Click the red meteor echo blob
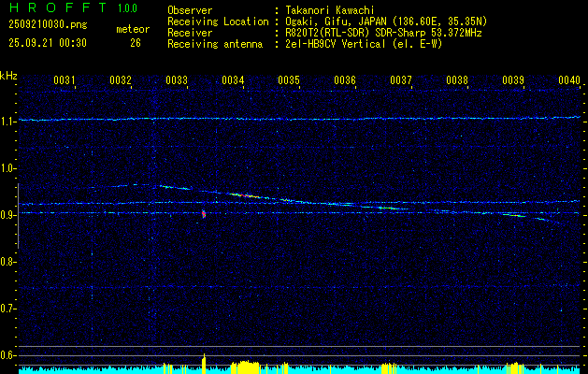The height and width of the screenshot is (374, 588). (x=203, y=214)
